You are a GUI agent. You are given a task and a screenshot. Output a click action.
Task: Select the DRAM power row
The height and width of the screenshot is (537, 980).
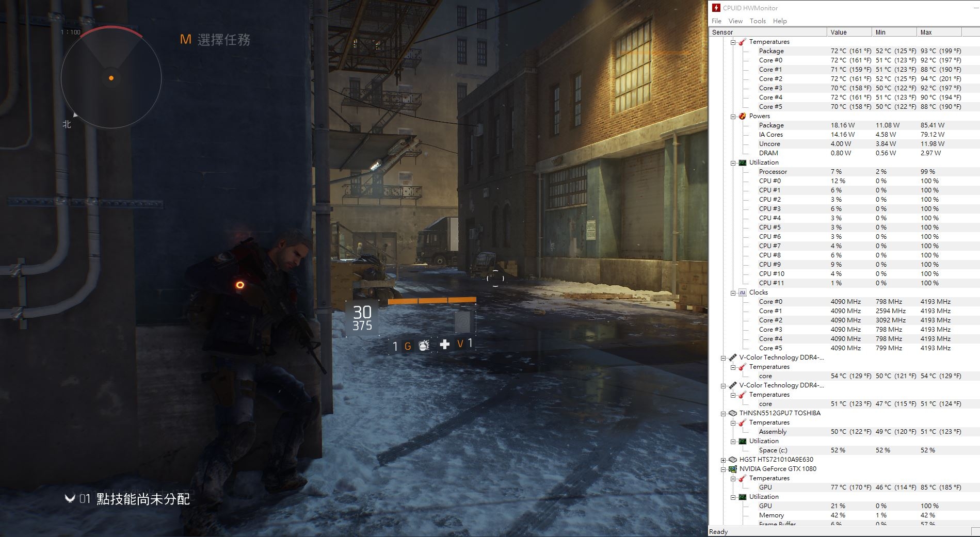coord(868,153)
